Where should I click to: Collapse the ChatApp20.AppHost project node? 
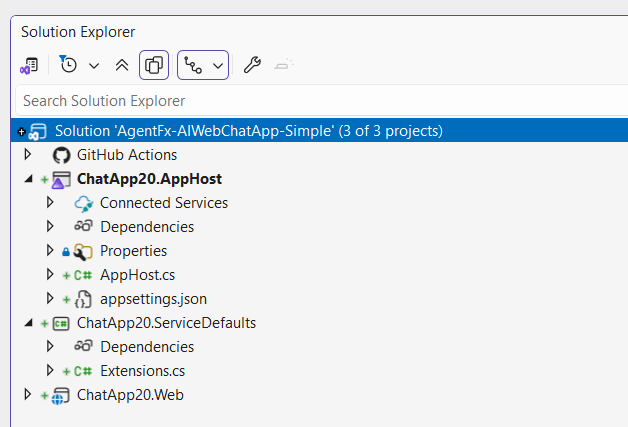(28, 179)
